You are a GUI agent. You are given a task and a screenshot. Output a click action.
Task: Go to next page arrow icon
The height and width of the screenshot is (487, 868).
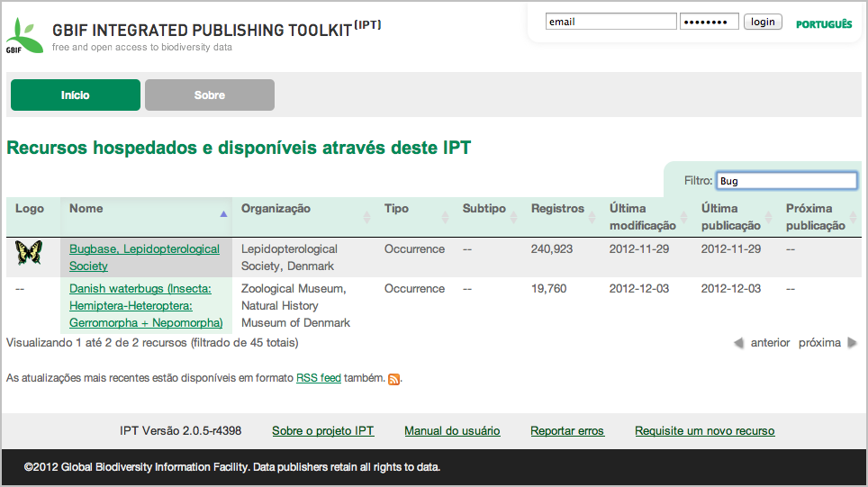(853, 343)
